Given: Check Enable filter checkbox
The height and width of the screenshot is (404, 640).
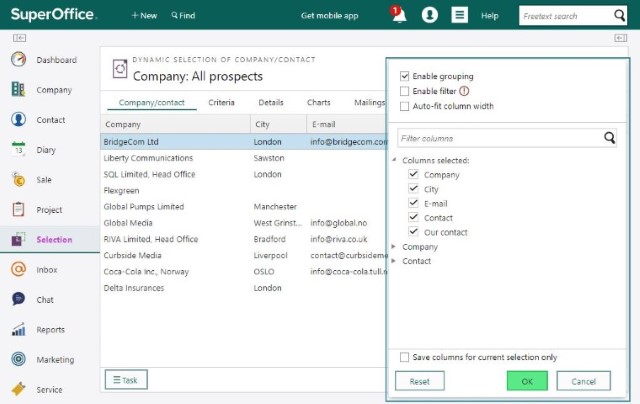Looking at the screenshot, I should [x=404, y=91].
